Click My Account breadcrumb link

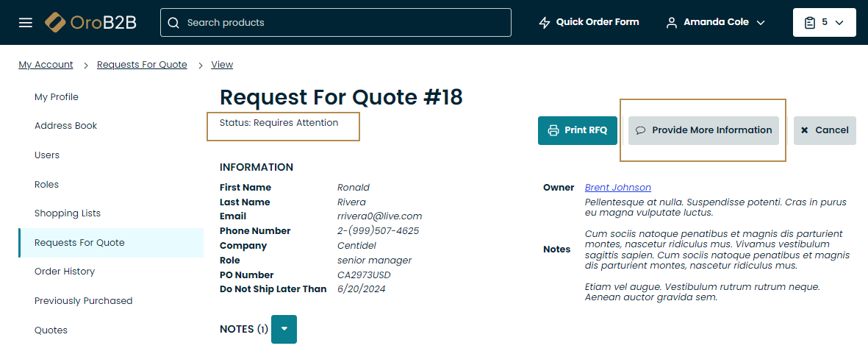tap(46, 65)
